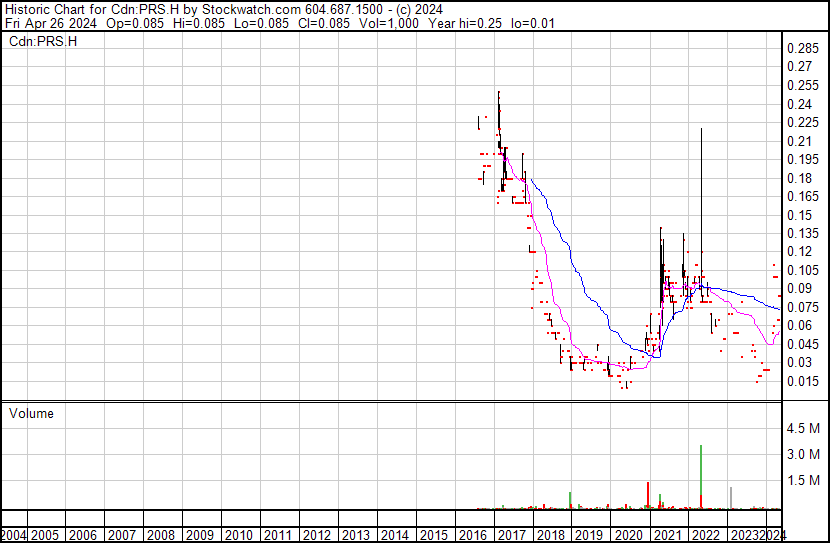The height and width of the screenshot is (543, 830).
Task: Click the 0.03 price axis value
Action: coord(800,362)
